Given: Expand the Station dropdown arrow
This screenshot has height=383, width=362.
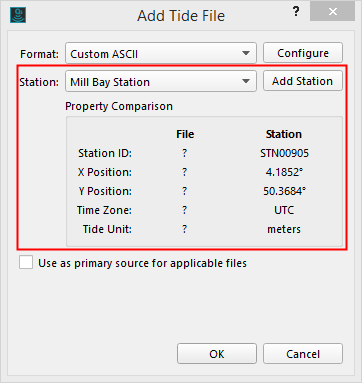Looking at the screenshot, I should tap(246, 81).
